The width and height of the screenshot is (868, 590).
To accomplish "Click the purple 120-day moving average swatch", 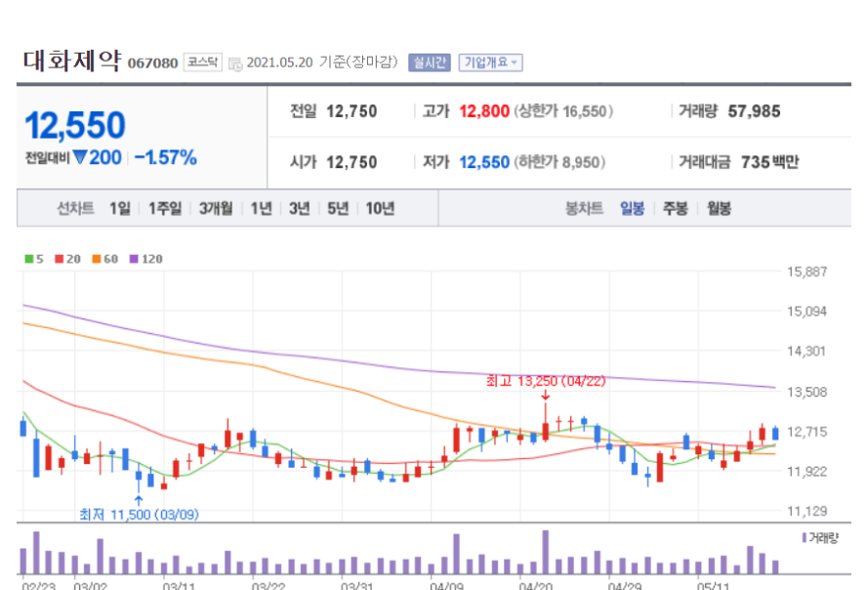I will (134, 259).
